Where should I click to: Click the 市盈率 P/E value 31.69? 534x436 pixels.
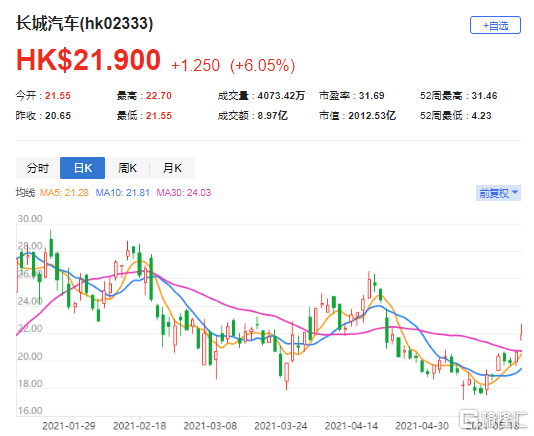[371, 96]
